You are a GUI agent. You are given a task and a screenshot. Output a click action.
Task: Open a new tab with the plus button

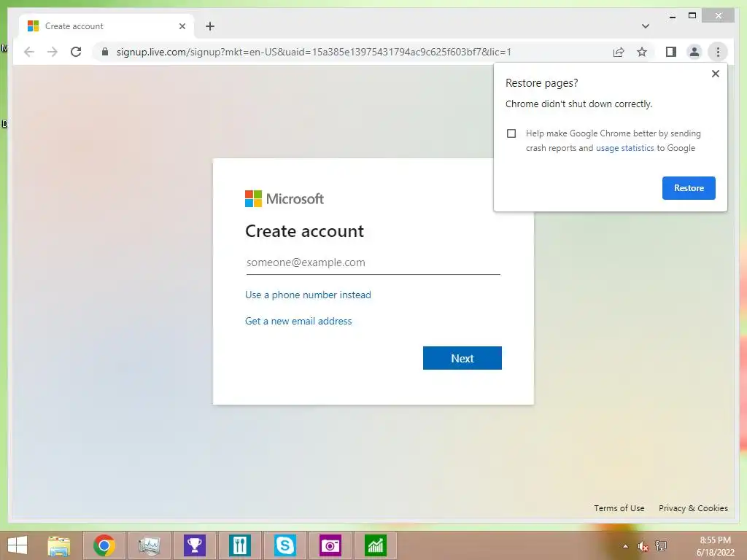point(210,26)
